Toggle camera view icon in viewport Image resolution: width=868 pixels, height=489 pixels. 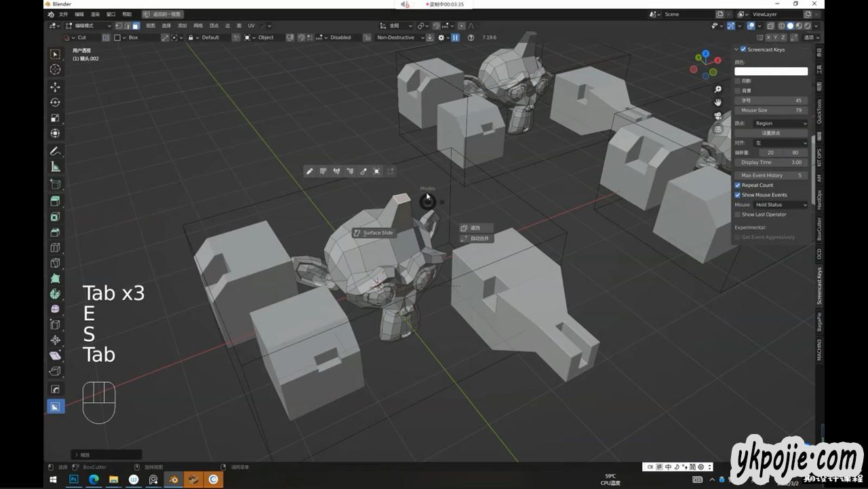[717, 115]
